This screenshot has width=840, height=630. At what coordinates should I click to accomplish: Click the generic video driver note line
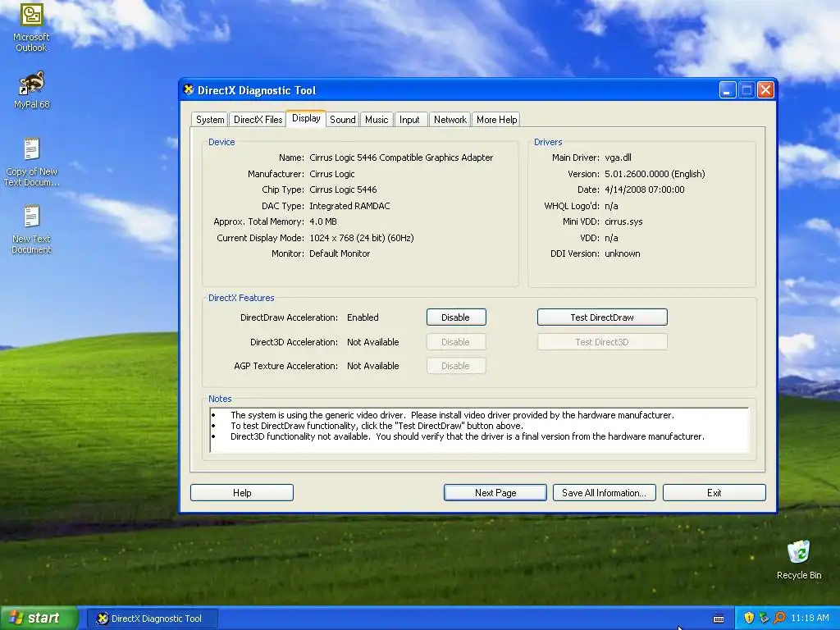tap(452, 415)
